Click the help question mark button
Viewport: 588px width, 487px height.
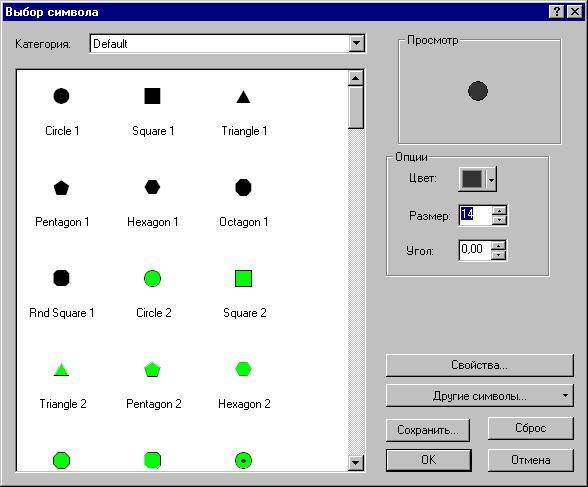click(x=557, y=12)
